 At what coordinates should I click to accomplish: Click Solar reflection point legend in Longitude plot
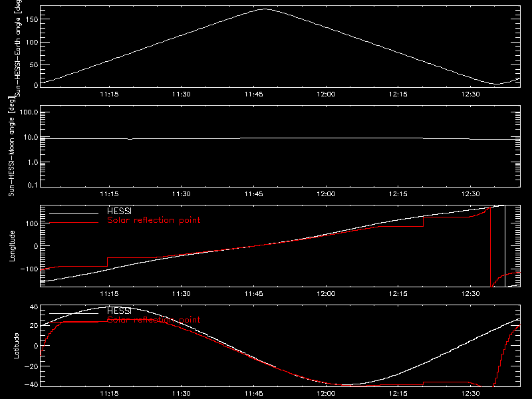[154, 221]
